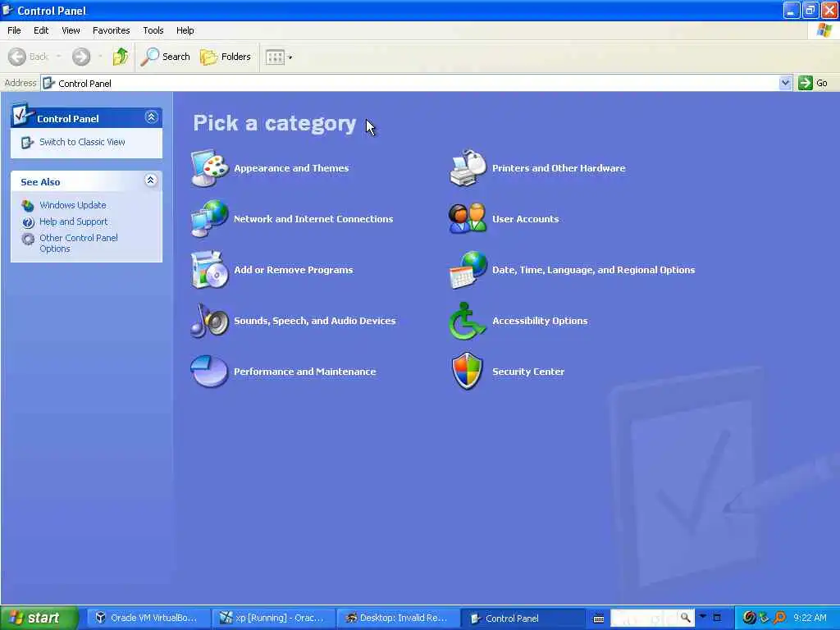Toggle the Folders pane button
This screenshot has height=630, width=840.
tap(225, 57)
